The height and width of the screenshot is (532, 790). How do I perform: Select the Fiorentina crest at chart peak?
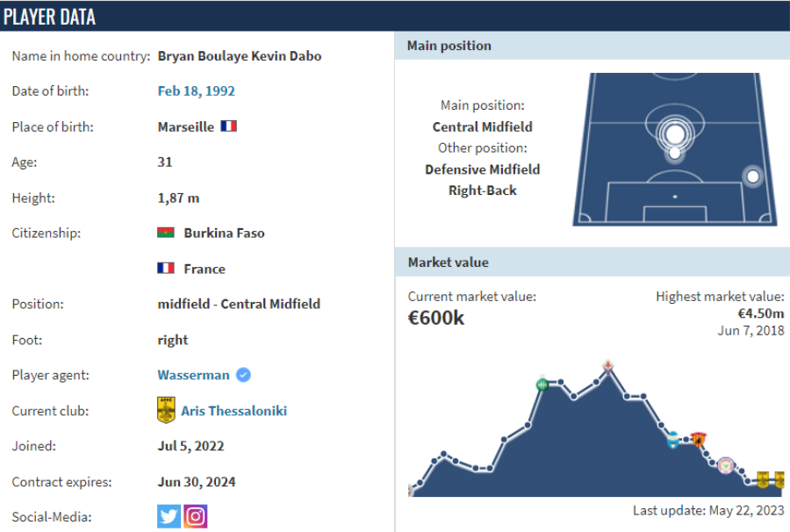coord(607,366)
